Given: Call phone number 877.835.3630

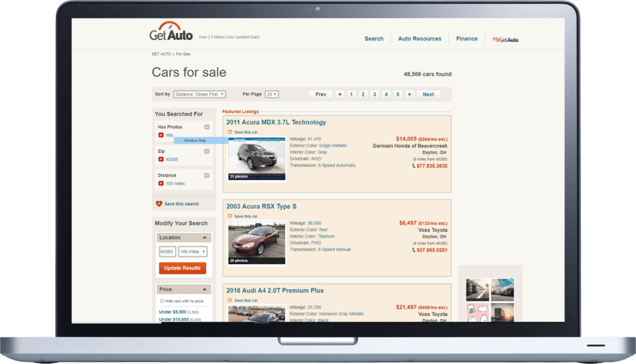Looking at the screenshot, I should [432, 166].
